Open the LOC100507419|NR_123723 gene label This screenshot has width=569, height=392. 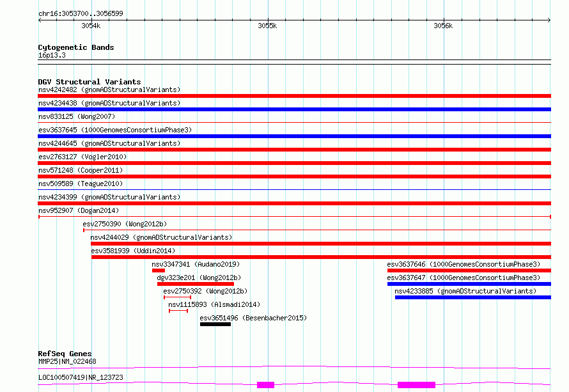(x=81, y=377)
